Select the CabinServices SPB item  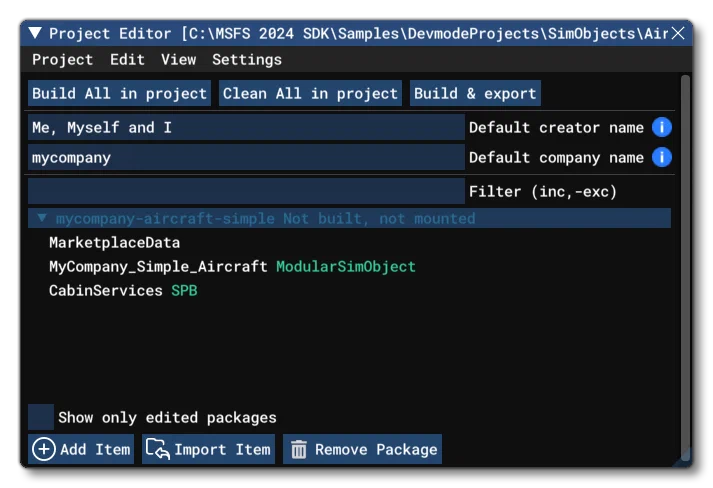click(x=123, y=291)
